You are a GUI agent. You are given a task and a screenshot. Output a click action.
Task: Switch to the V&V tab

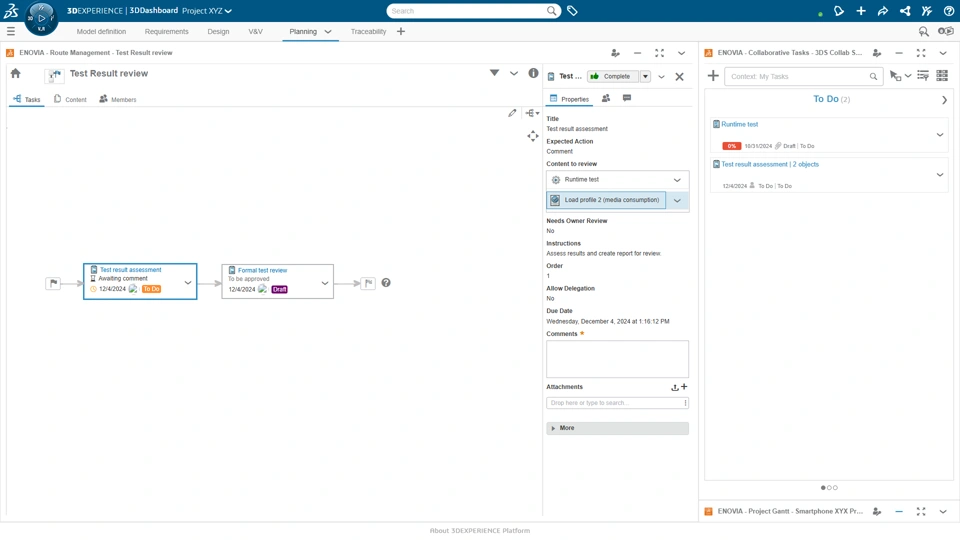coord(255,31)
